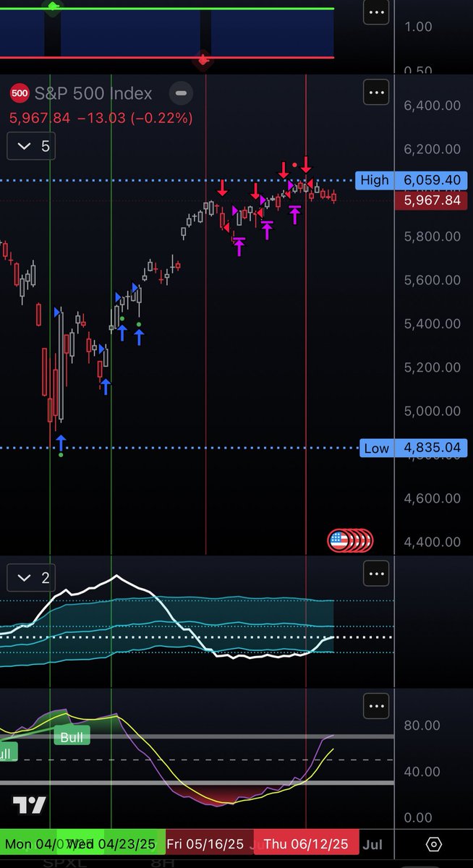Select the Thu 06/12/25 date marker
Viewport: 473px width, 868px height.
(306, 844)
